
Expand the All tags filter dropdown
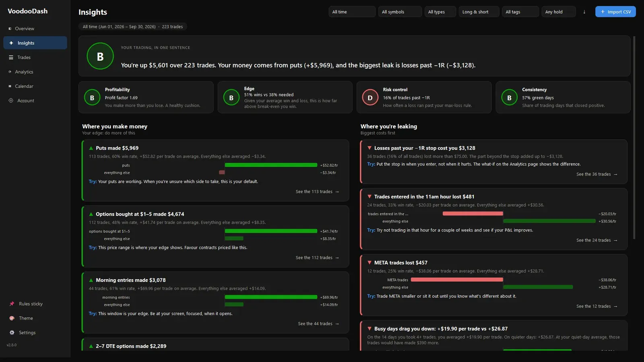tap(520, 12)
